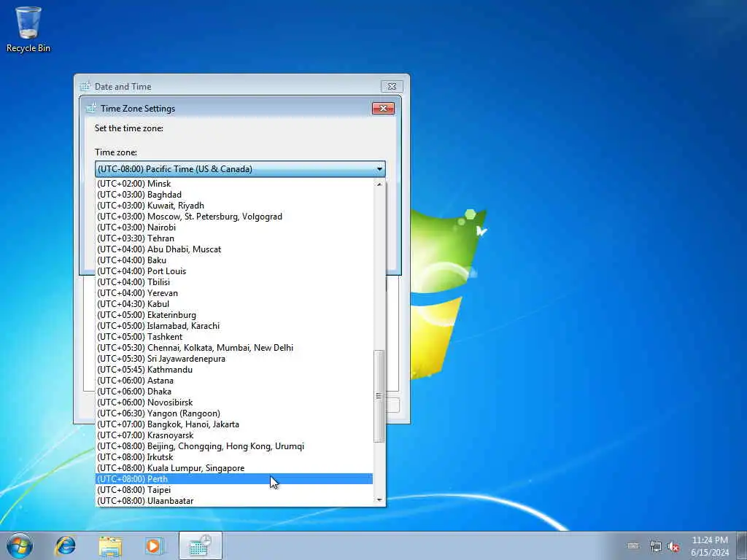Click the time zone list scroll-down arrow
747x560 pixels.
click(x=379, y=499)
